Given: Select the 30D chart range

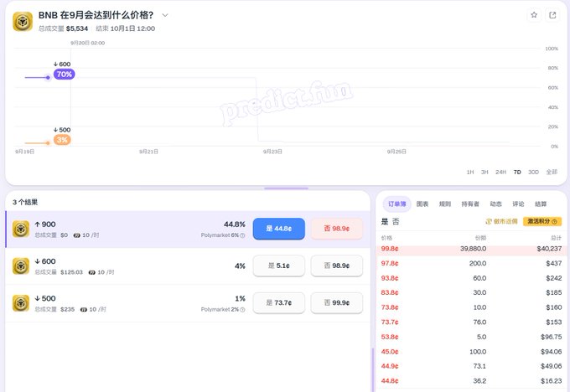Looking at the screenshot, I should (533, 173).
